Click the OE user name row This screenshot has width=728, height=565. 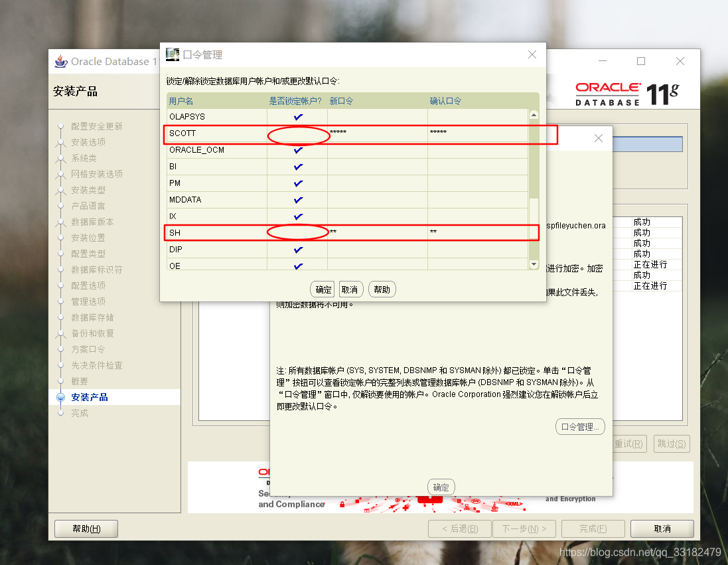217,265
